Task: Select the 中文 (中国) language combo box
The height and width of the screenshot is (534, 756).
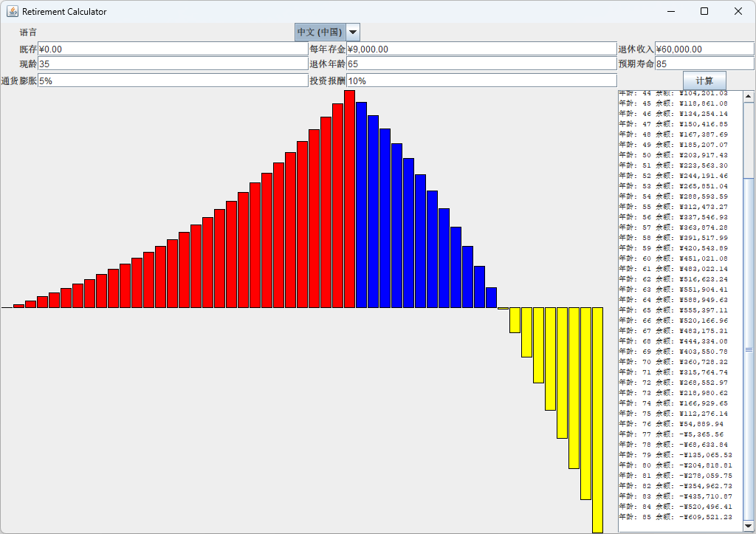Action: pyautogui.click(x=320, y=32)
